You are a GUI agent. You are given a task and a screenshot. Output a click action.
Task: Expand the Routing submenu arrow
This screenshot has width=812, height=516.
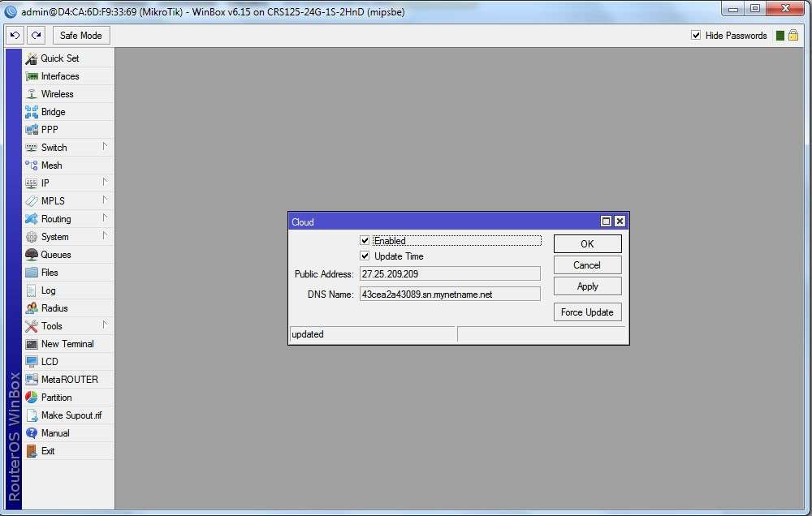coord(105,218)
